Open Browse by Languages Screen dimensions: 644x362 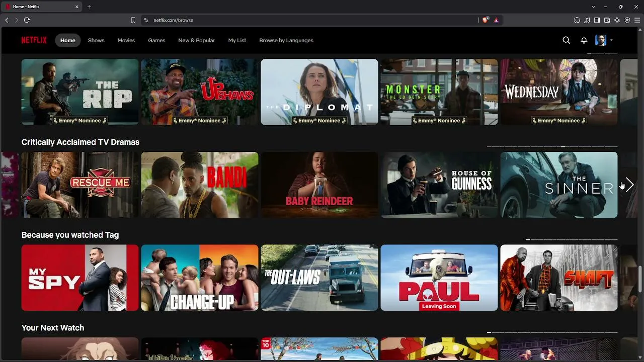pyautogui.click(x=286, y=40)
